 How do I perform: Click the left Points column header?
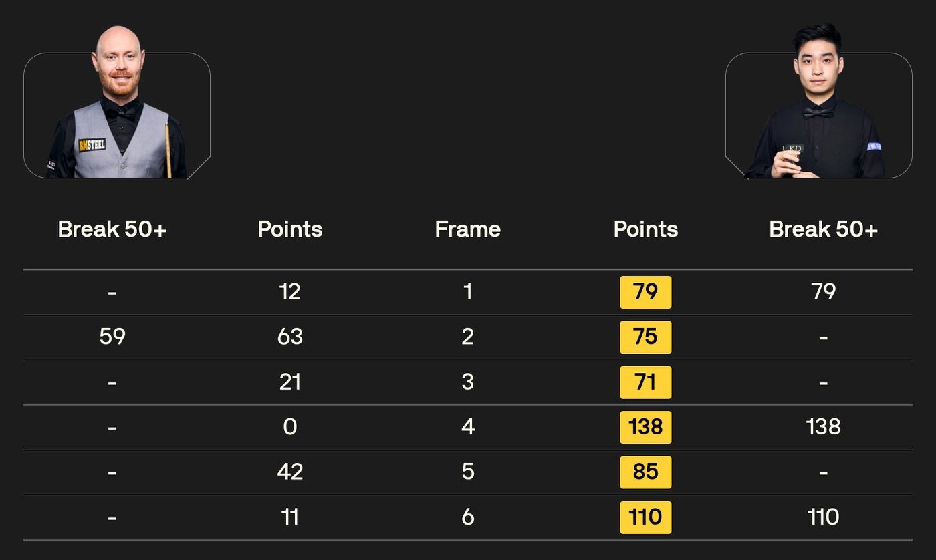coord(290,229)
